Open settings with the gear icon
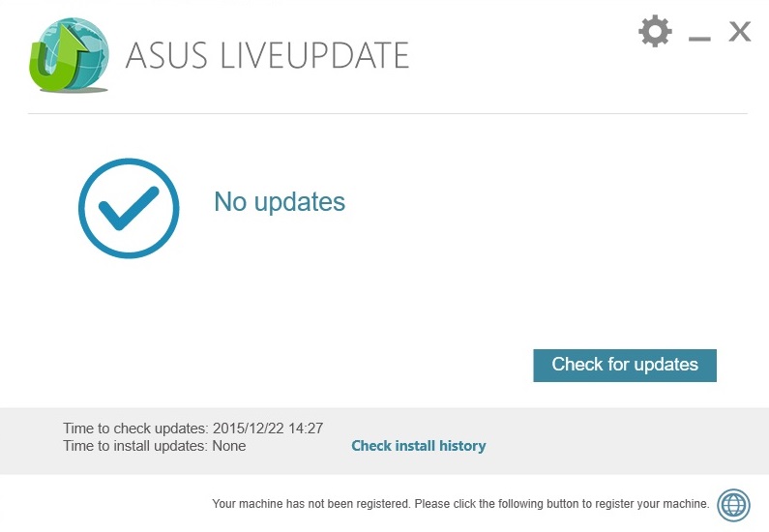Screen dimensions: 769x532 pyautogui.click(x=655, y=32)
